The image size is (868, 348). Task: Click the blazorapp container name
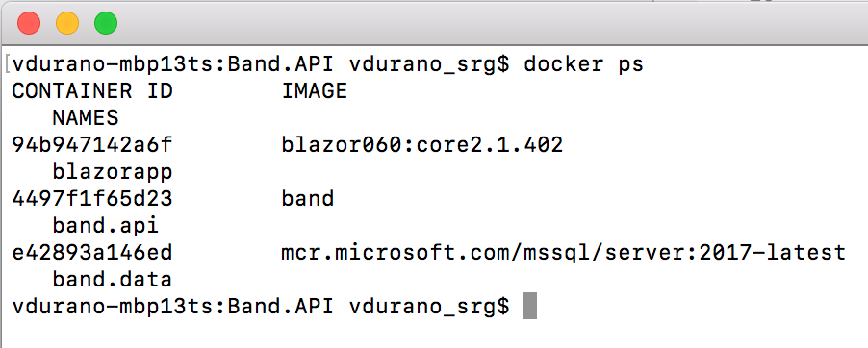[113, 172]
